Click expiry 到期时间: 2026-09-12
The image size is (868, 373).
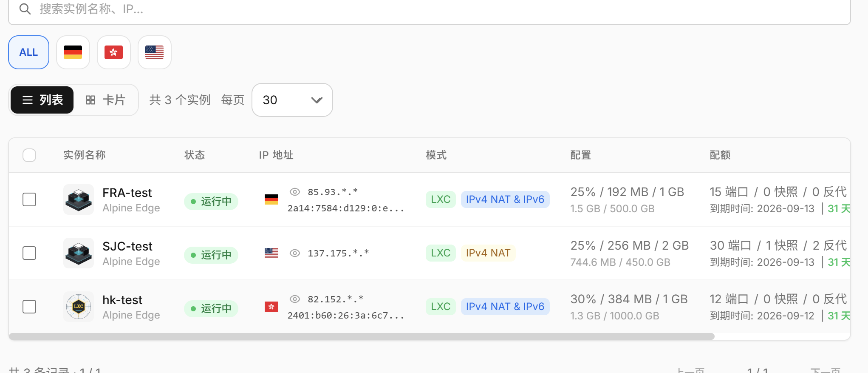click(762, 316)
